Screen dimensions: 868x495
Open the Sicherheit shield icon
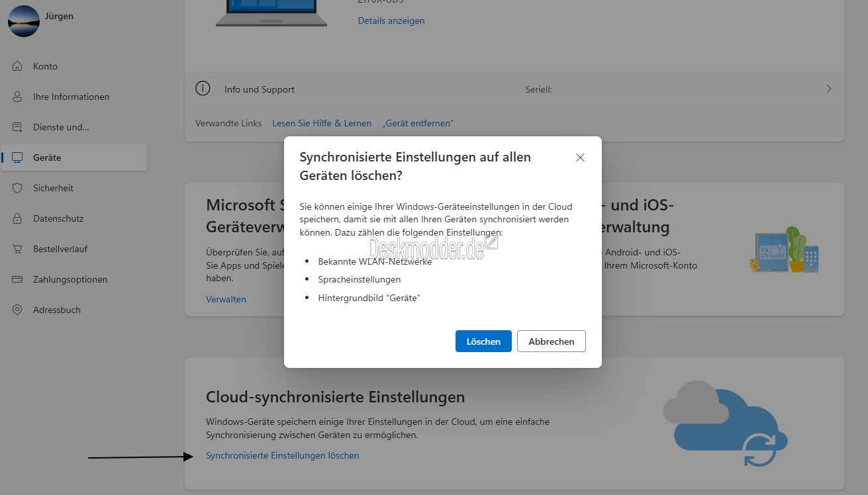tap(18, 188)
